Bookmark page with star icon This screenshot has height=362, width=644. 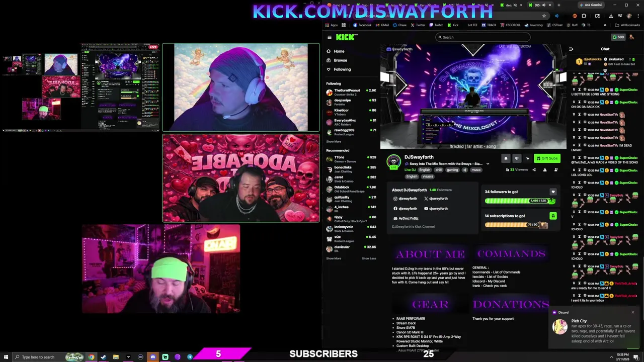point(544,16)
